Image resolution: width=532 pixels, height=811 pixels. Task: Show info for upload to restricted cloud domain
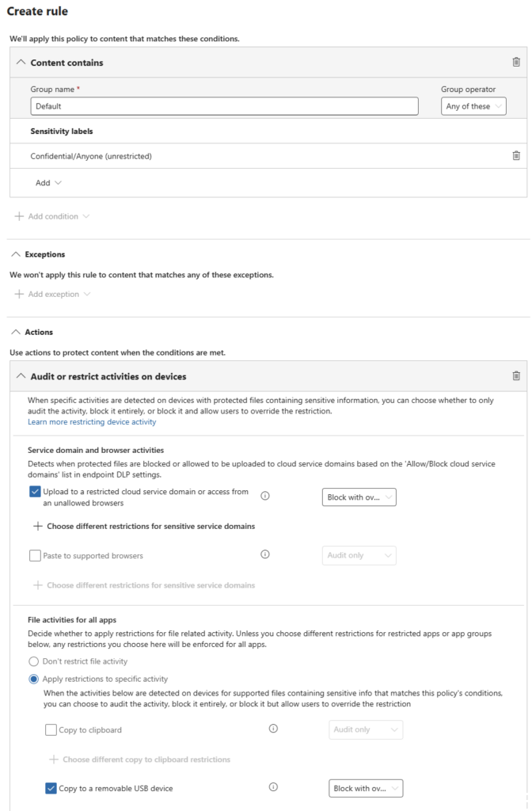265,497
